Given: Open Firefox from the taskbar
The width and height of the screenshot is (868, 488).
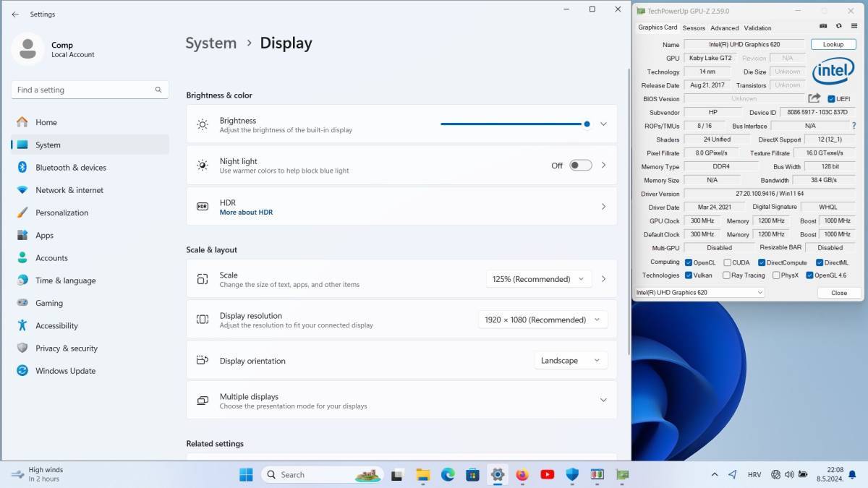Looking at the screenshot, I should pos(522,474).
